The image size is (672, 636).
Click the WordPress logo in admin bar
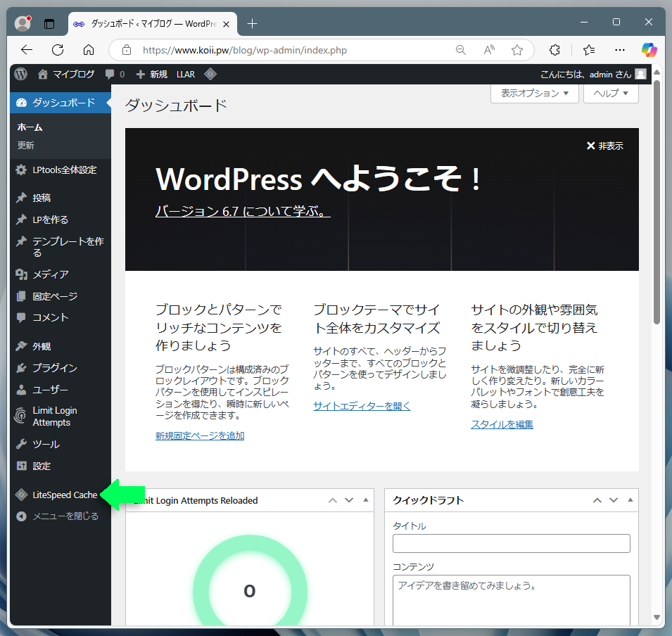click(x=20, y=74)
